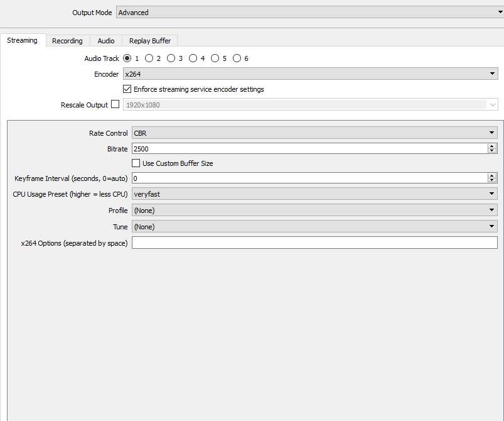
Task: Increase Bitrate with the up arrow
Action: 492,146
